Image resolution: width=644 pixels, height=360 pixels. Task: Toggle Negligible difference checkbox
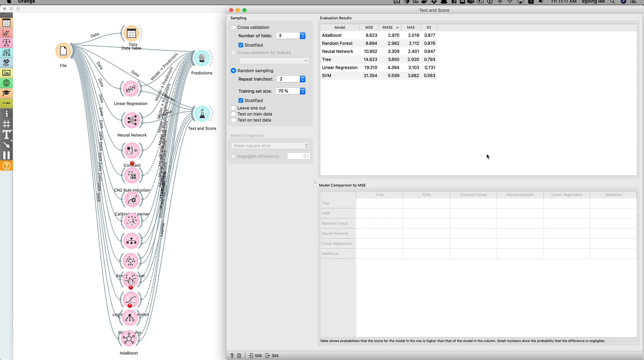(x=233, y=156)
